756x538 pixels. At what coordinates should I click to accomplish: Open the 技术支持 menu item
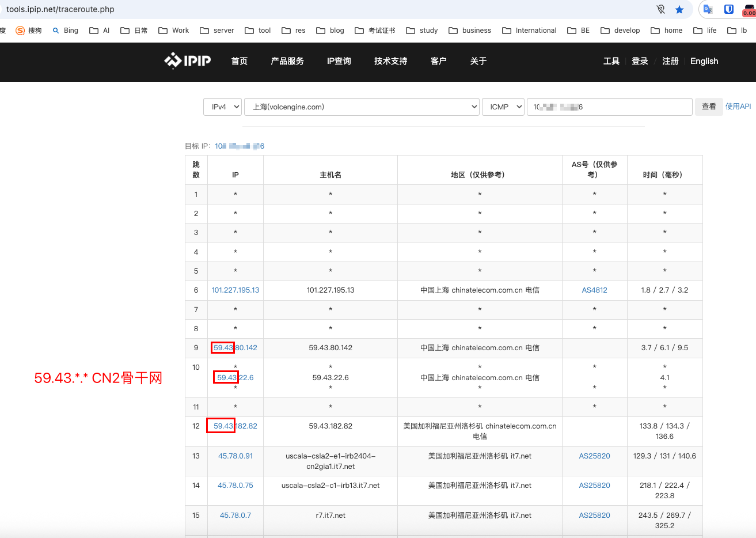[390, 61]
